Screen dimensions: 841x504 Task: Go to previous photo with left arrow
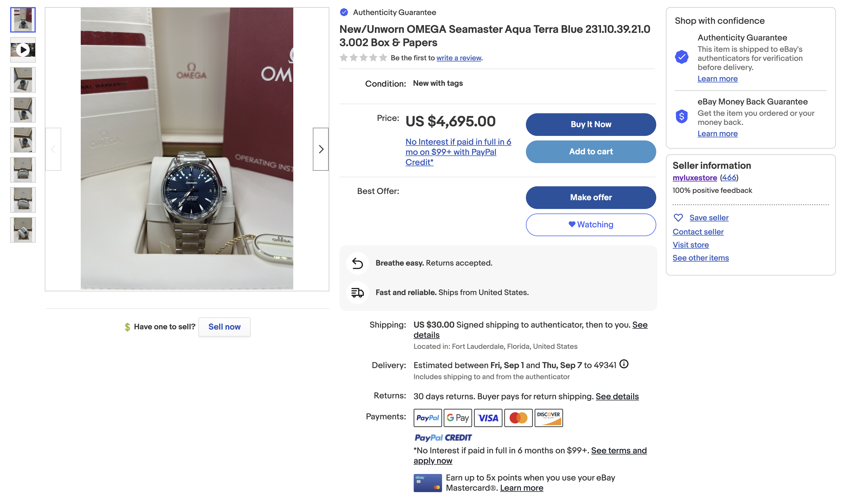[53, 149]
